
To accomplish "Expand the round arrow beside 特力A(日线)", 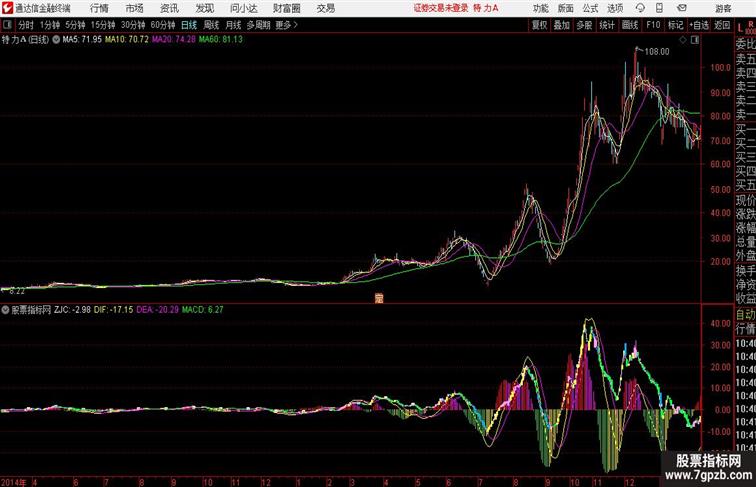I will (x=56, y=40).
